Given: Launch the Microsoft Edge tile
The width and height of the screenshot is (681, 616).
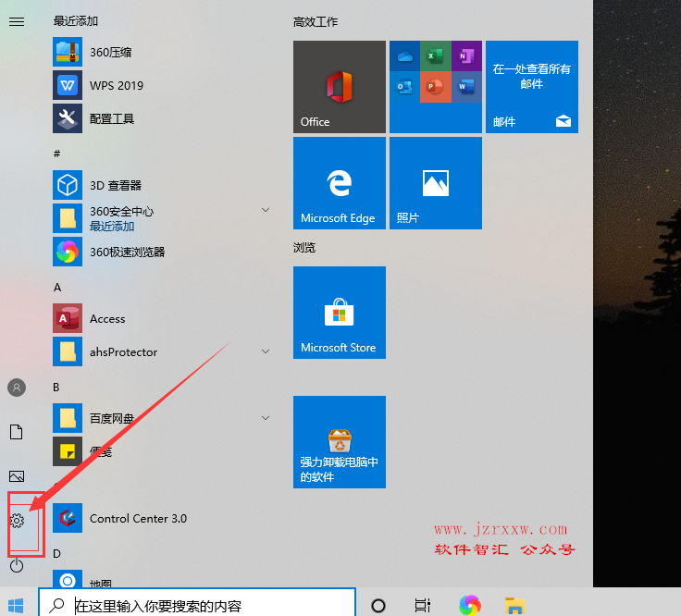Looking at the screenshot, I should point(340,183).
